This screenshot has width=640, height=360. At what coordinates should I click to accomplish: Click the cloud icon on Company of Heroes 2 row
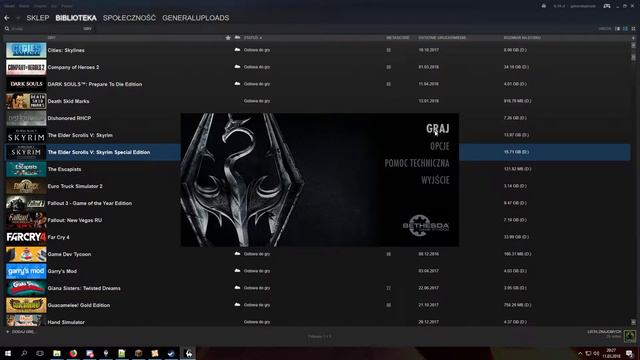tap(237, 67)
